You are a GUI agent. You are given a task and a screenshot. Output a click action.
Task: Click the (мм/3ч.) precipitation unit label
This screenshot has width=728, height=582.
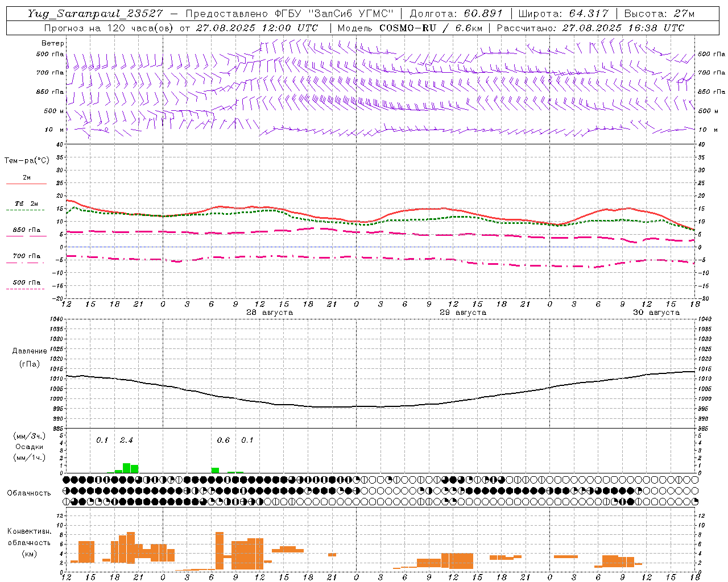pos(30,436)
